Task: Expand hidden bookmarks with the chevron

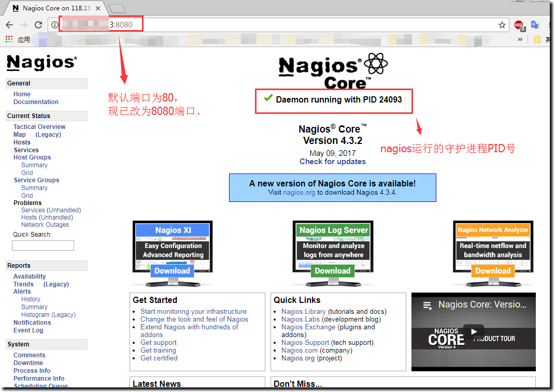Action: pos(520,39)
